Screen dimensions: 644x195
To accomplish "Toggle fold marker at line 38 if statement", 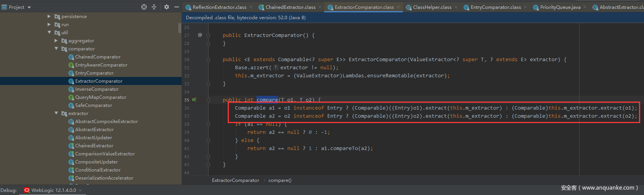I will tap(208, 124).
